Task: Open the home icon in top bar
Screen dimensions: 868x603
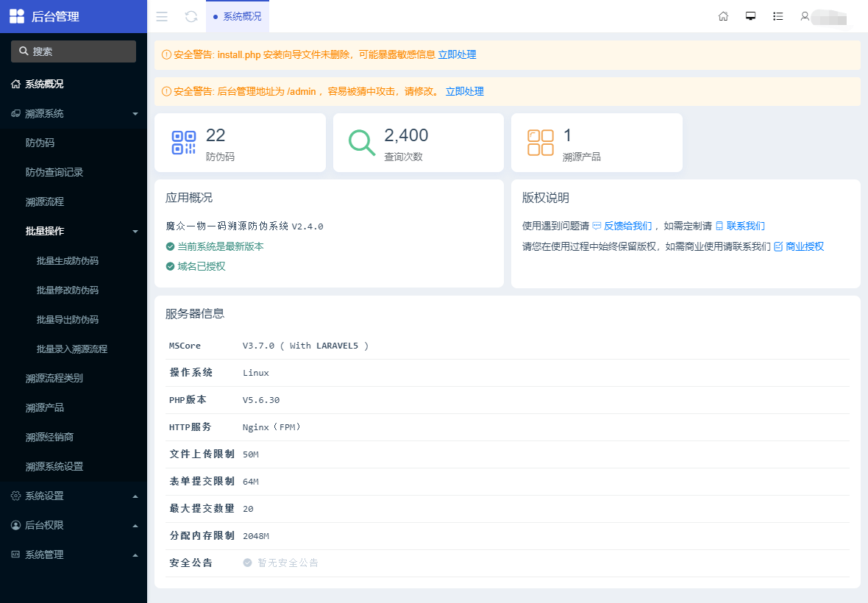Action: tap(723, 16)
